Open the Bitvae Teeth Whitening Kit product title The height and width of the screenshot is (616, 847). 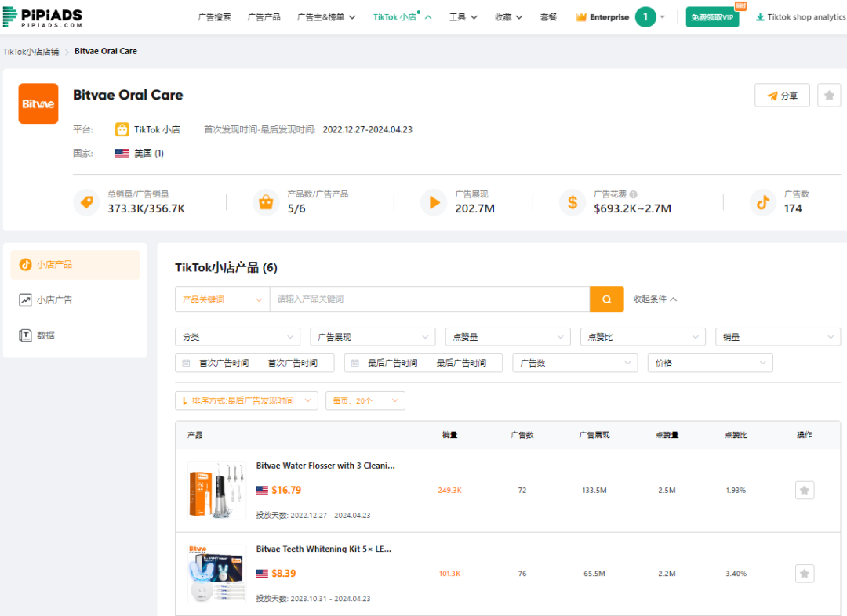[324, 549]
